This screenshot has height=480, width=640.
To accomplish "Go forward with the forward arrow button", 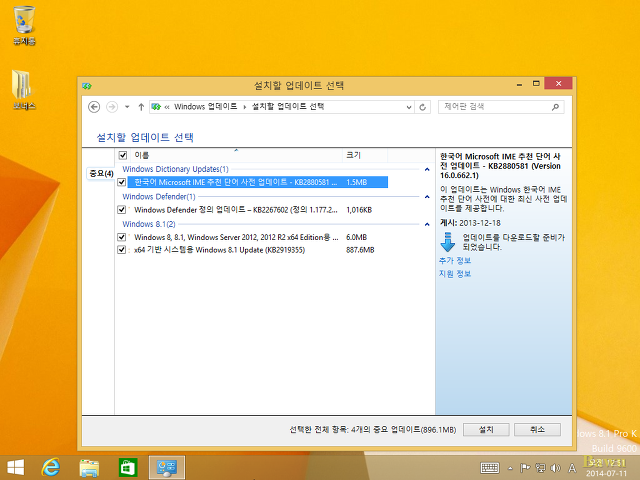I will [x=112, y=107].
